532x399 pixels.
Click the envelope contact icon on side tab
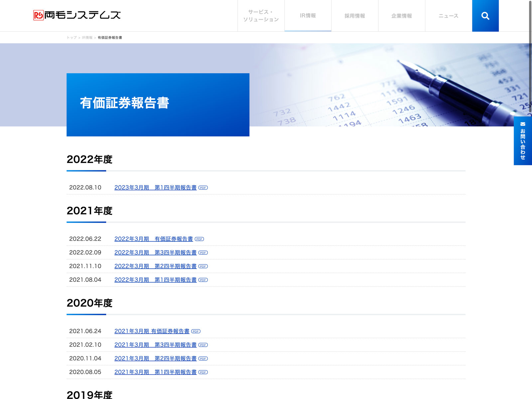pos(523,124)
